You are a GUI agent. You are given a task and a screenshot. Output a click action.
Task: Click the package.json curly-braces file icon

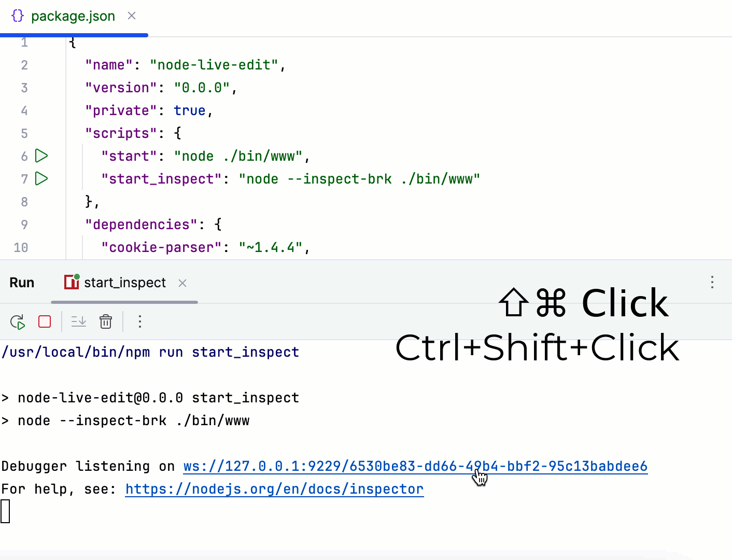tap(17, 16)
